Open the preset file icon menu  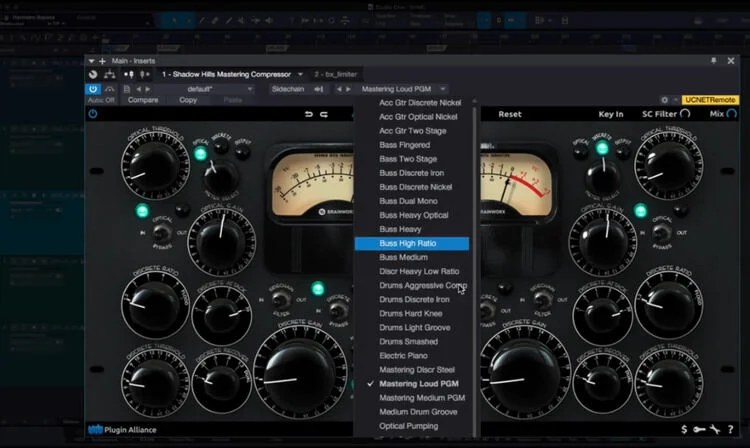[127, 89]
